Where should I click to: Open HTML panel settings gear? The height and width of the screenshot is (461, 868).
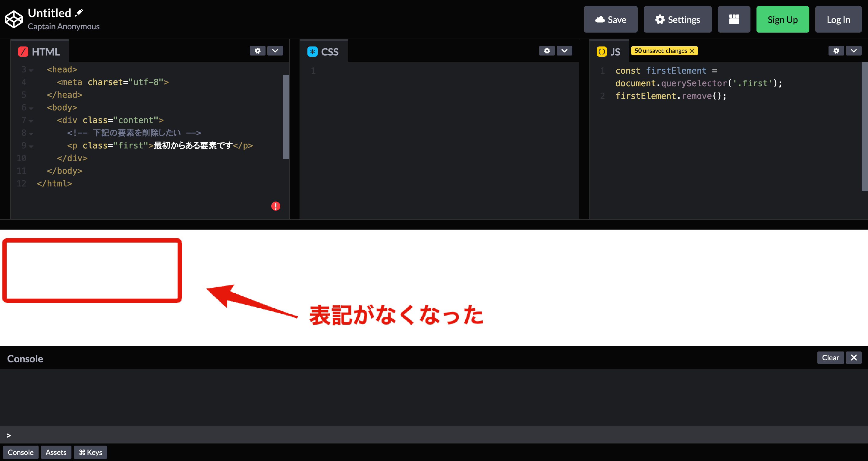pyautogui.click(x=257, y=51)
